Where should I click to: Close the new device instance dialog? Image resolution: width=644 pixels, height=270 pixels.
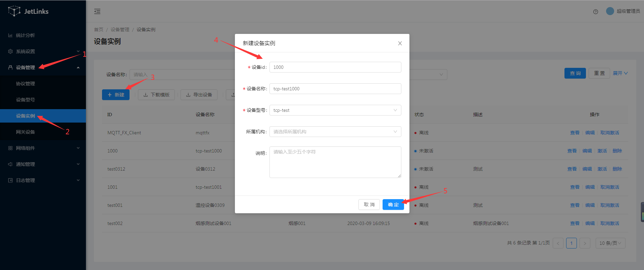[400, 43]
